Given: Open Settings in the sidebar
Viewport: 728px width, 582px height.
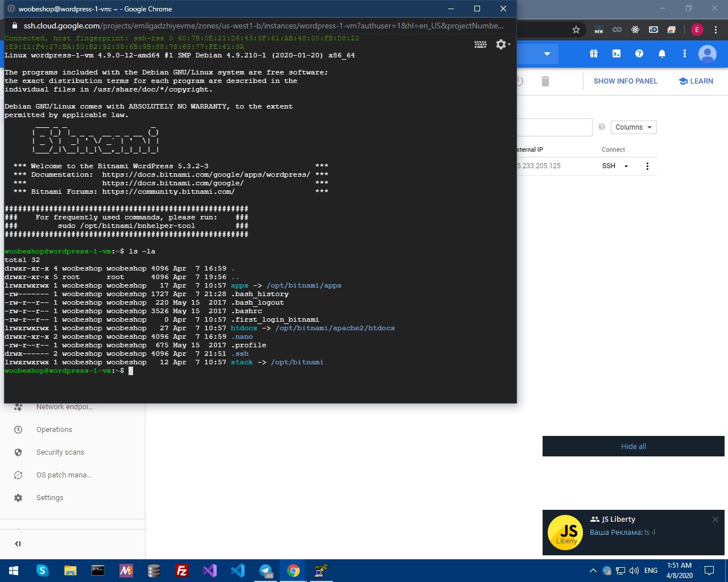Looking at the screenshot, I should point(49,498).
